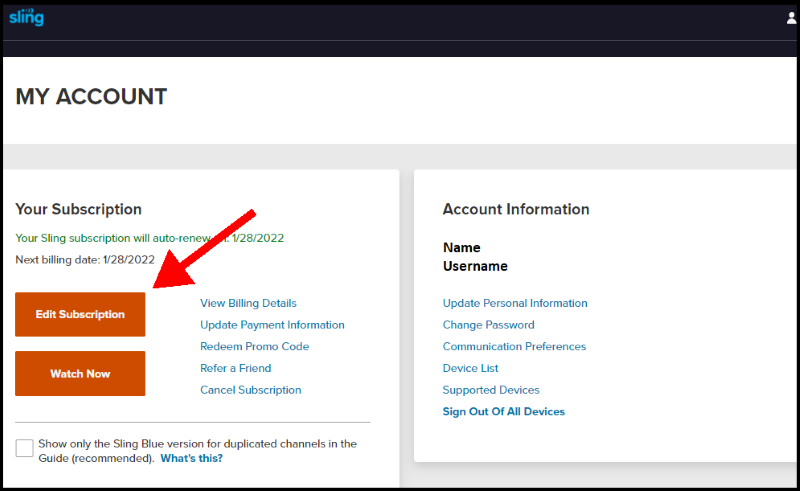Enable Sling Blue duplicated channels checkbox
The width and height of the screenshot is (800, 491).
click(x=24, y=448)
